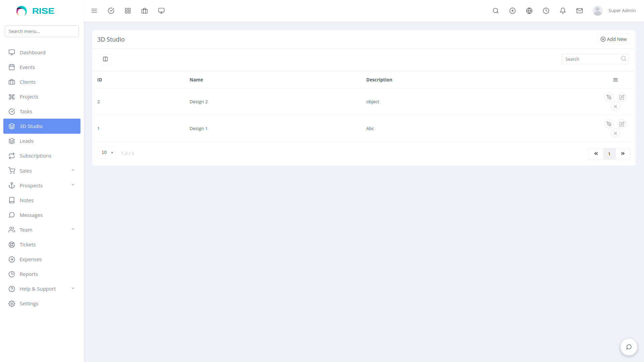Screen dimensions: 644x362
Task: Click the quick add plus icon in top bar
Action: 513,11
